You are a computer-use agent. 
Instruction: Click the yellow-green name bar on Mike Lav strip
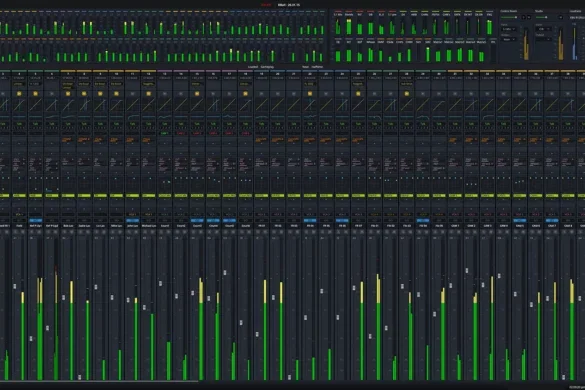click(x=116, y=196)
